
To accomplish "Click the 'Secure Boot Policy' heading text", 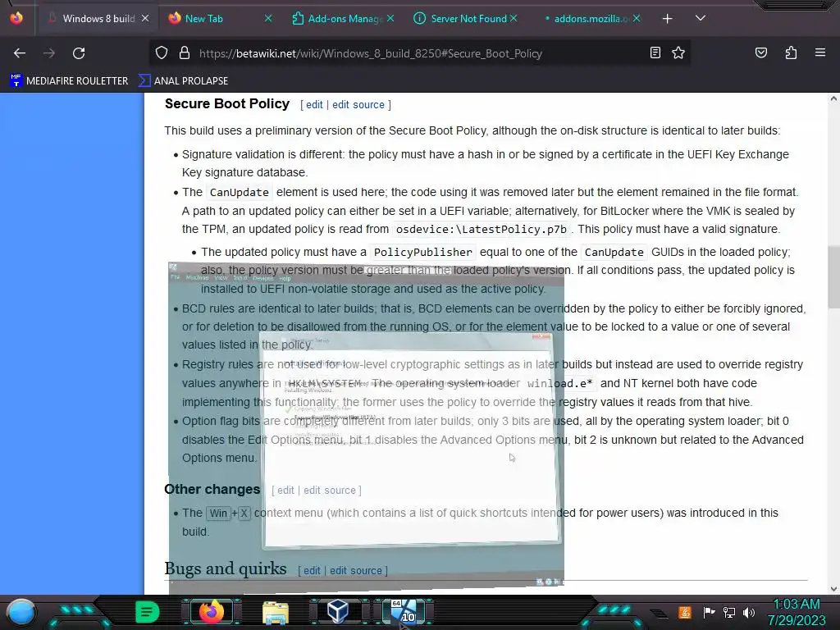I will pos(227,103).
